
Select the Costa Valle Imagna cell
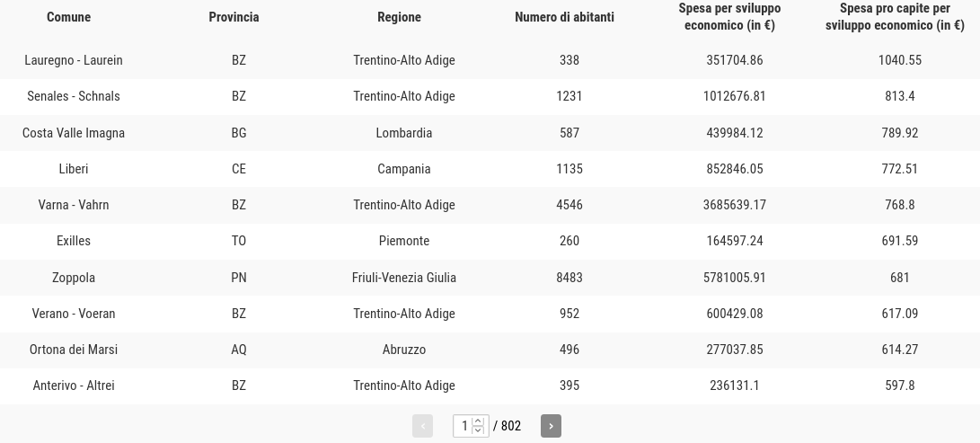(x=73, y=133)
